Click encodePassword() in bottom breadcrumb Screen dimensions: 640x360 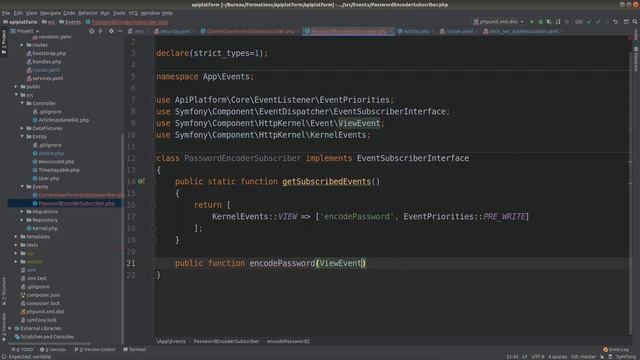288,341
